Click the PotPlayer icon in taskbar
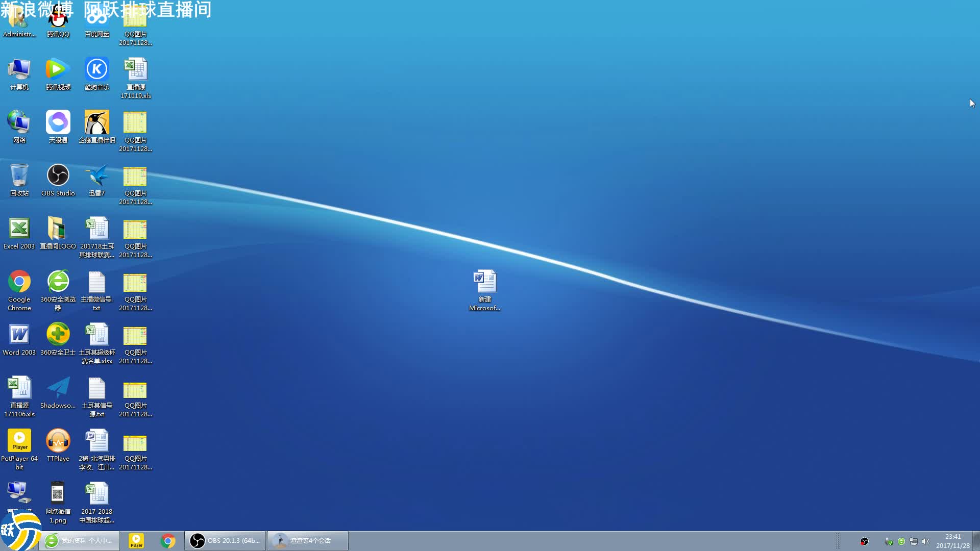The width and height of the screenshot is (980, 551). (x=136, y=540)
